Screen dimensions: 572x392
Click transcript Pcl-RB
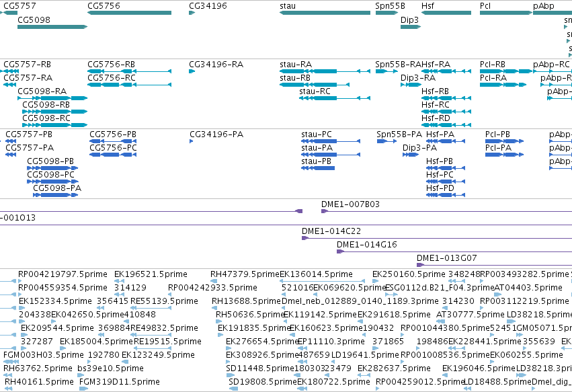506,71
